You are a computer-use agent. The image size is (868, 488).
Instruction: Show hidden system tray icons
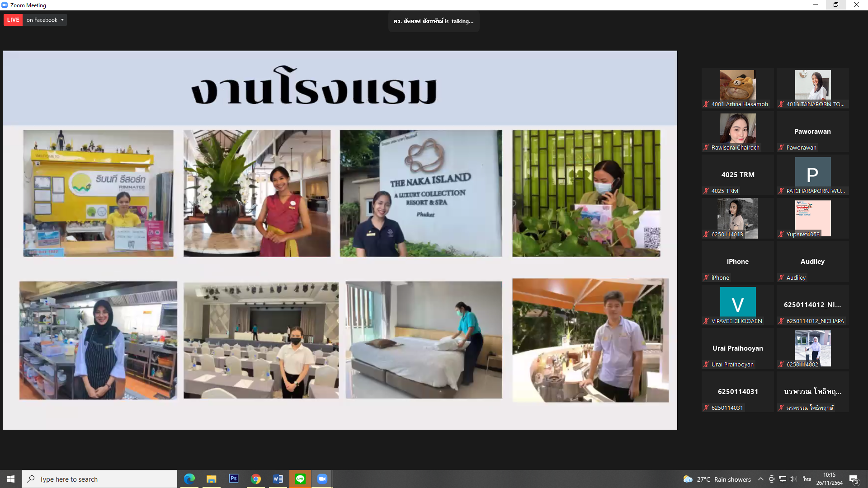761,479
